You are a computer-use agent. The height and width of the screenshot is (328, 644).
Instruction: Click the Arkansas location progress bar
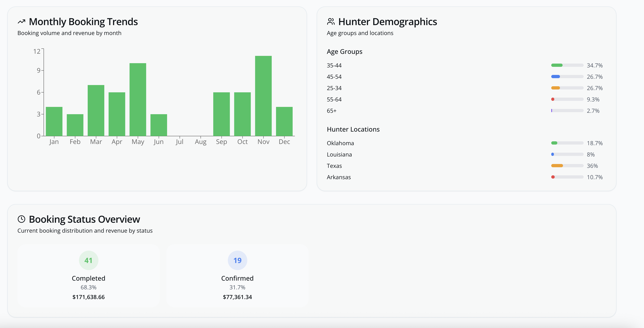(x=567, y=177)
